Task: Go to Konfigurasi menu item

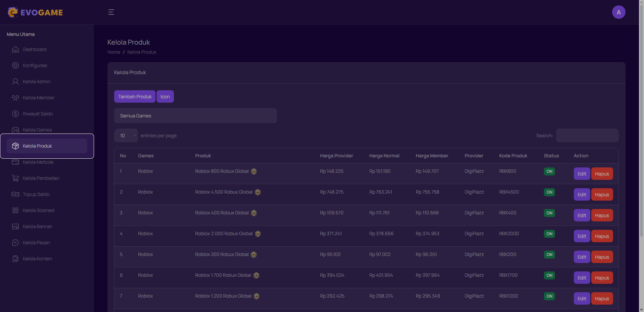Action: click(x=47, y=65)
